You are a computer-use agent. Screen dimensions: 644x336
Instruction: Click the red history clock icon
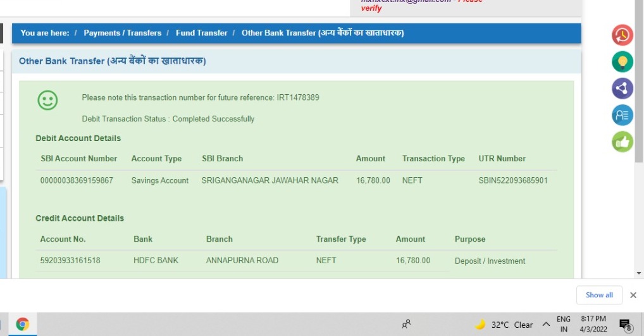click(622, 34)
